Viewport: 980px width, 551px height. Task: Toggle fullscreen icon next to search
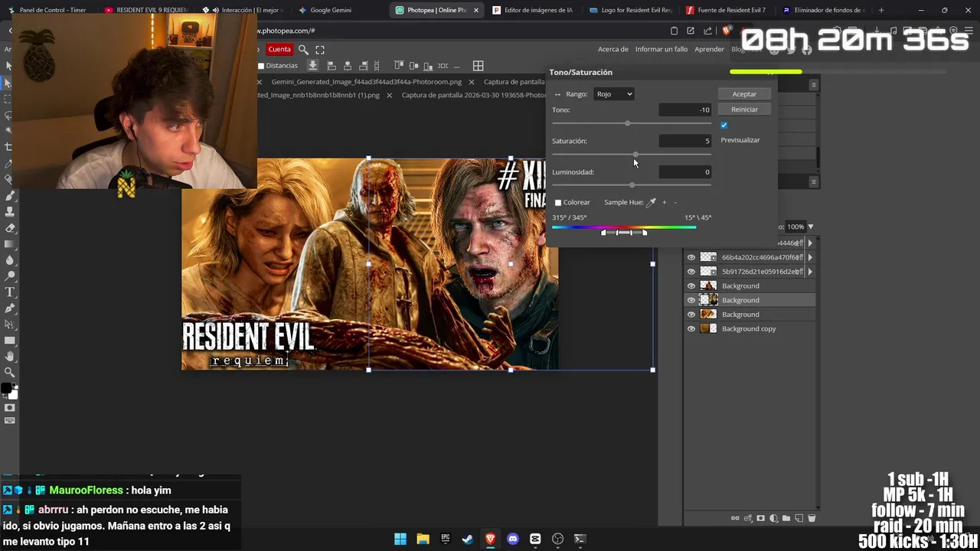point(320,49)
